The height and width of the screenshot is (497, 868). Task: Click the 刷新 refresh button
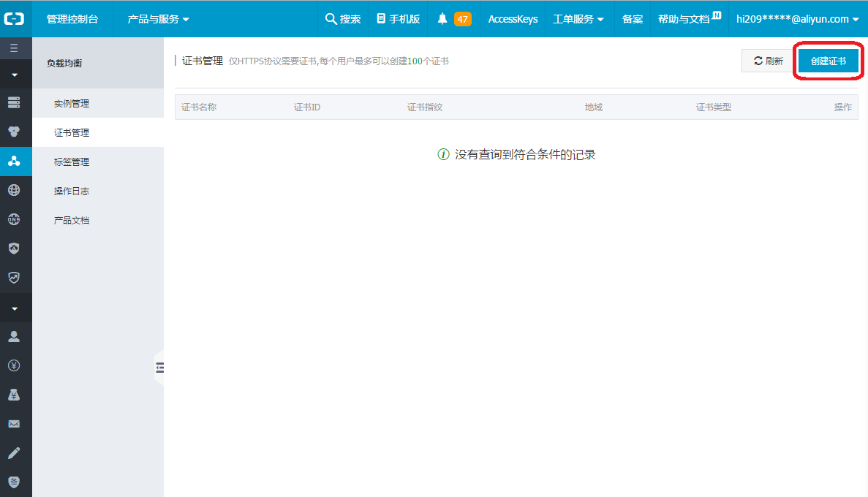click(x=766, y=61)
